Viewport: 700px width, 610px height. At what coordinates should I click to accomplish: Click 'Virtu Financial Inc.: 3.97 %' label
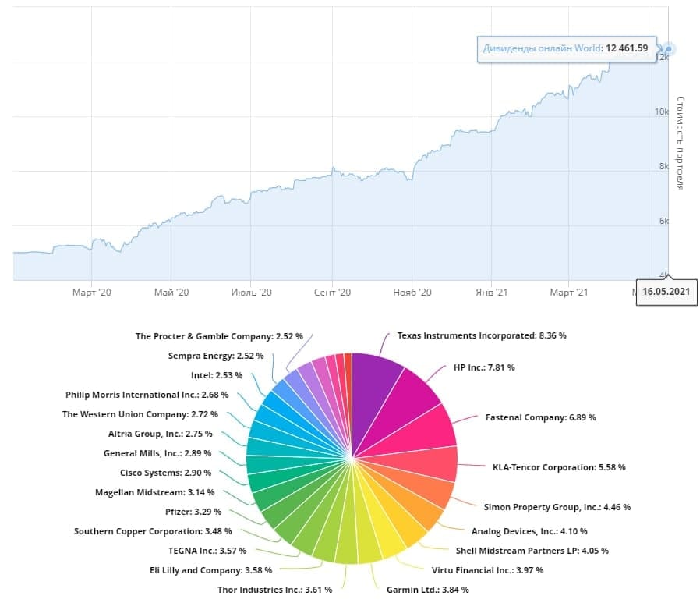[487, 570]
